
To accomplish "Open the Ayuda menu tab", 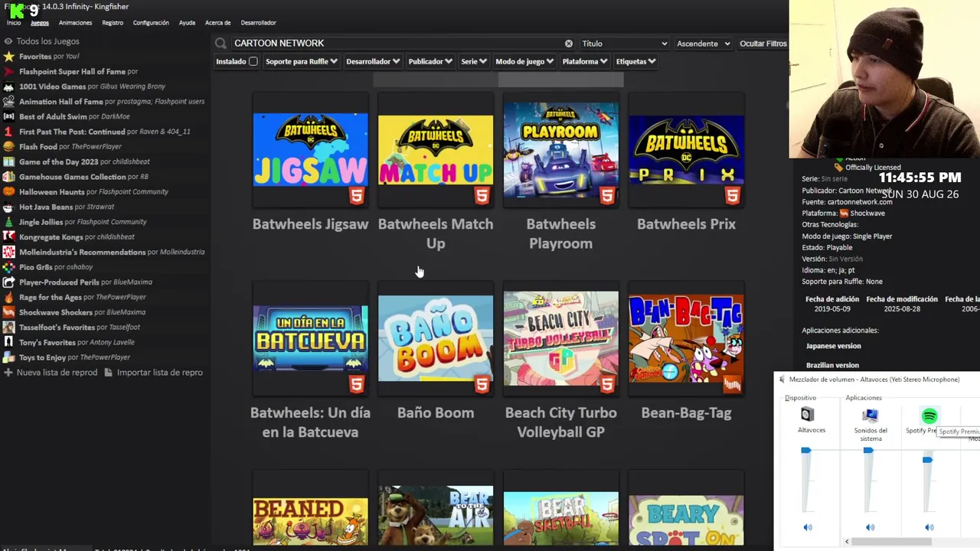I will click(187, 23).
